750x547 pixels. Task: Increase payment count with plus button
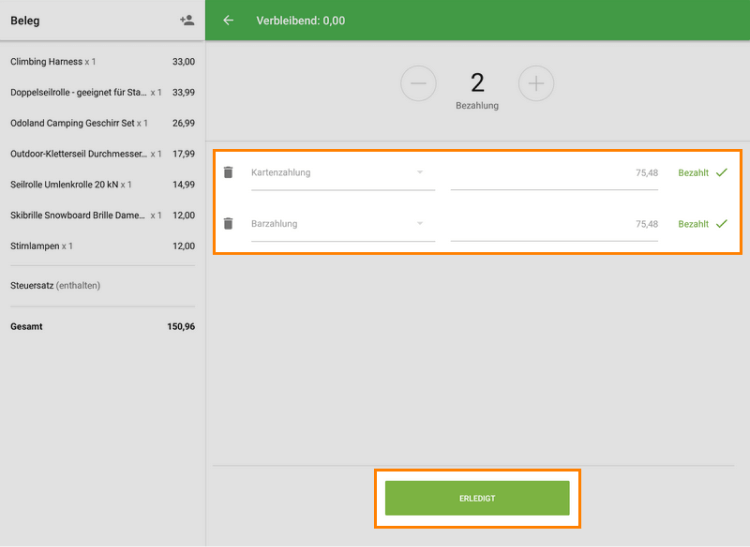pos(536,84)
